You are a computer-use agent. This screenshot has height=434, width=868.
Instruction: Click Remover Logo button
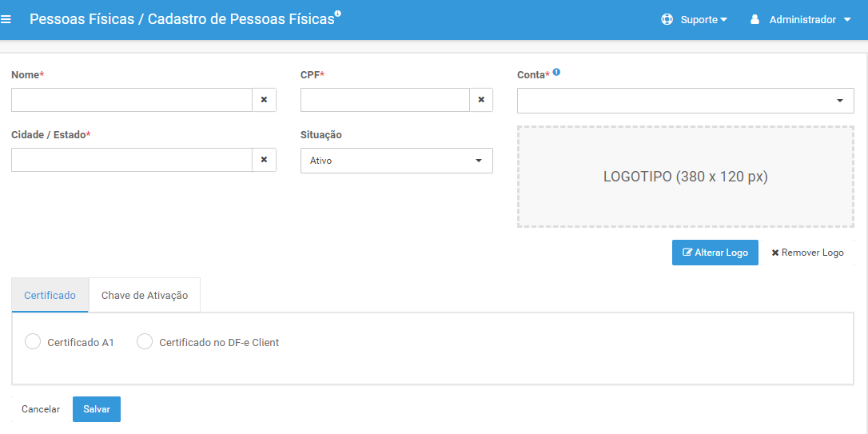(808, 253)
